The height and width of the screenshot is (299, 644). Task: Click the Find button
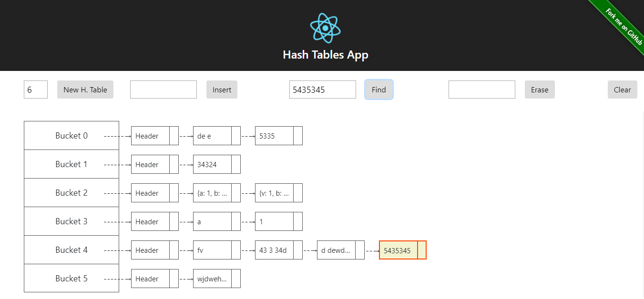[x=379, y=90]
